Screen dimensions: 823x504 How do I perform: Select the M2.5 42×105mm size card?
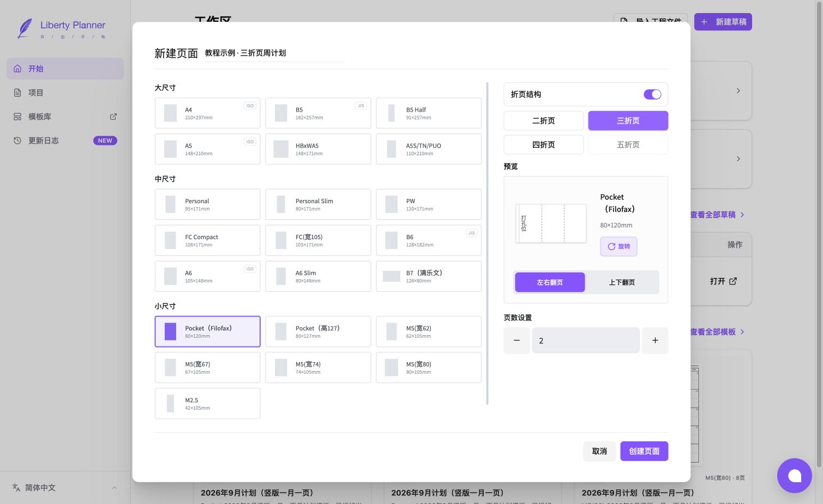click(x=207, y=403)
